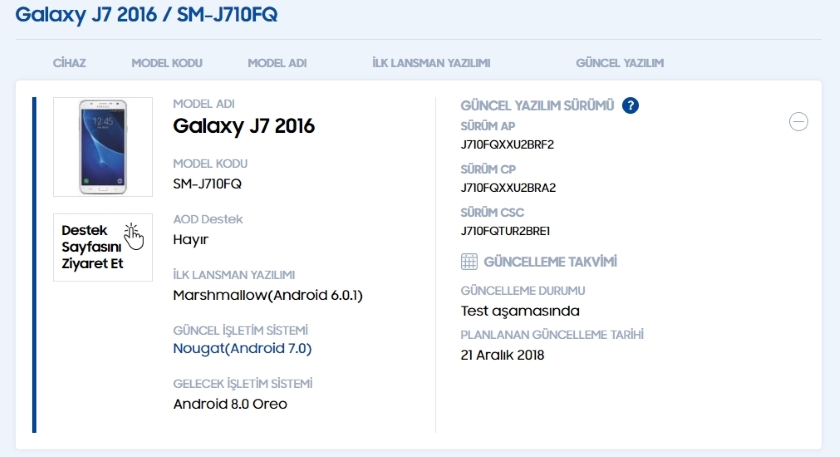The height and width of the screenshot is (457, 840).
Task: Click the SM-J710FQ model code value
Action: click(x=207, y=184)
